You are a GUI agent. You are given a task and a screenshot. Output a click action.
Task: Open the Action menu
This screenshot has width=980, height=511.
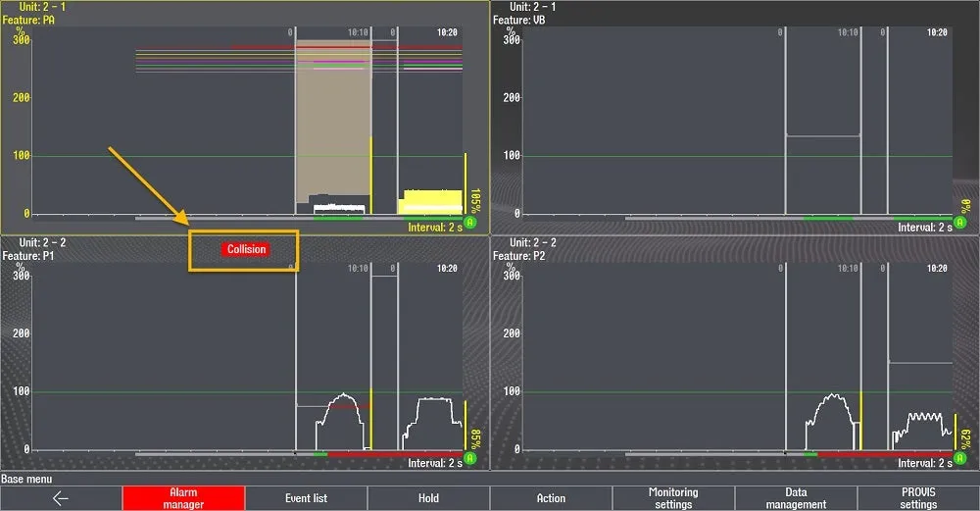coord(551,498)
